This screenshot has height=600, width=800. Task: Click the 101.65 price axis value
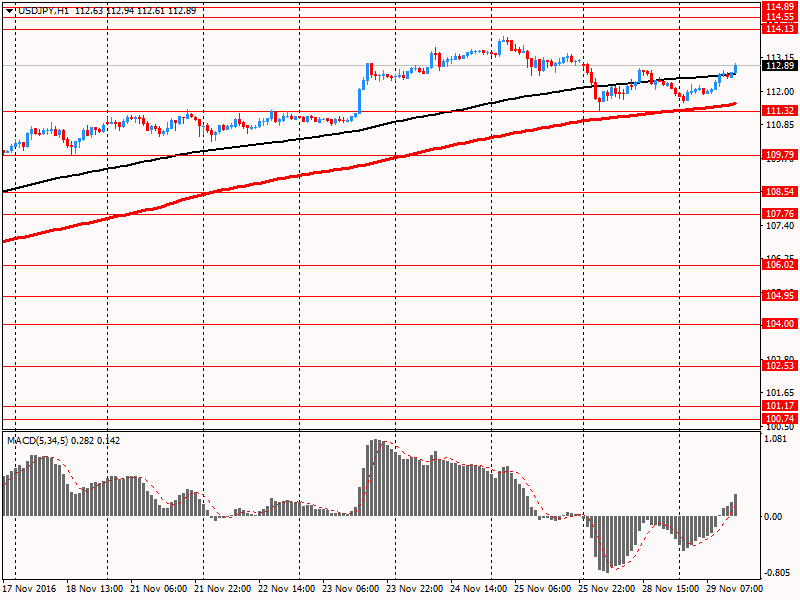point(780,393)
